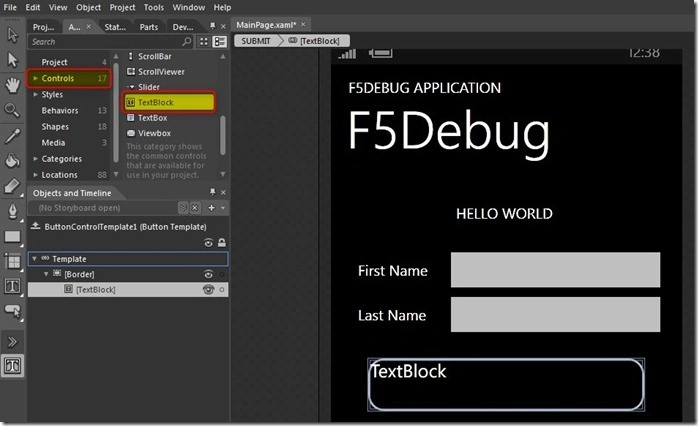Select the TextBox asset in list
This screenshot has width=698, height=426.
[147, 118]
